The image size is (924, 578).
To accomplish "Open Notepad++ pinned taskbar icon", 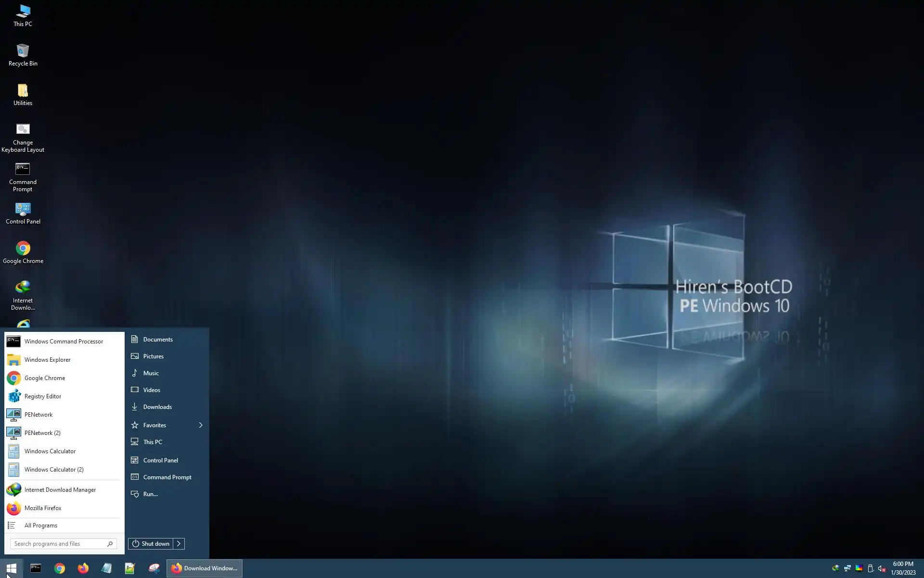I will click(130, 568).
